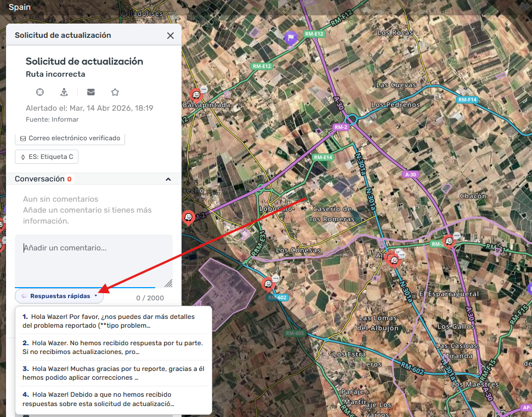532x417 pixels.
Task: Click the update request marker near RM-602
Action: (x=268, y=284)
